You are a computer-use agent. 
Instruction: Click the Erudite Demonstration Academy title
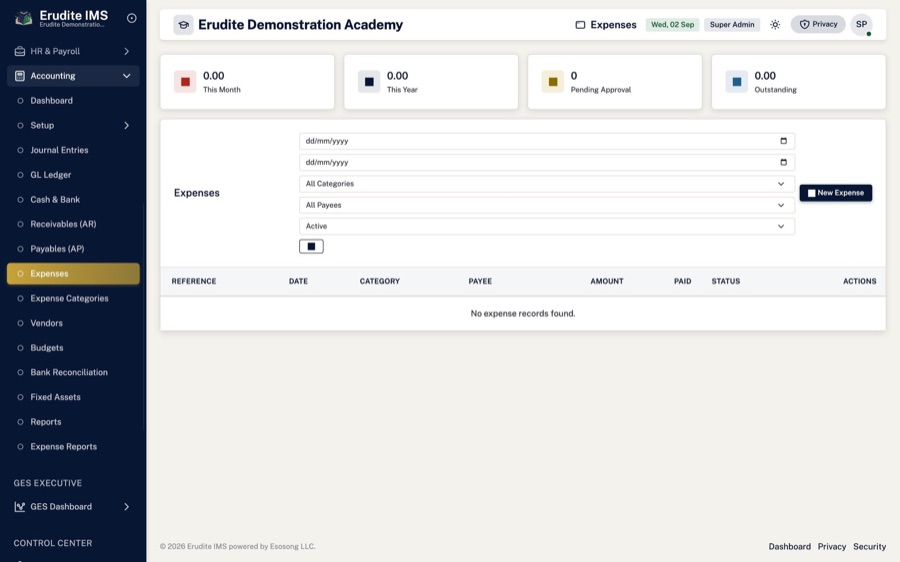(x=300, y=25)
